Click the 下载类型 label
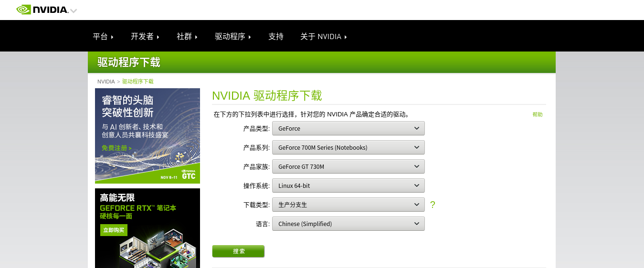Viewport: 644px width, 268px height. coord(256,205)
